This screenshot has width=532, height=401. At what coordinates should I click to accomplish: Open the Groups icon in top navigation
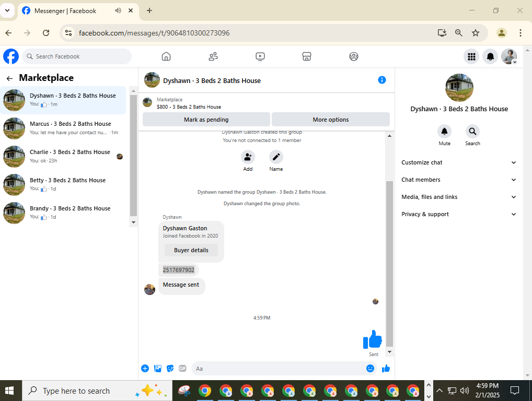point(354,56)
